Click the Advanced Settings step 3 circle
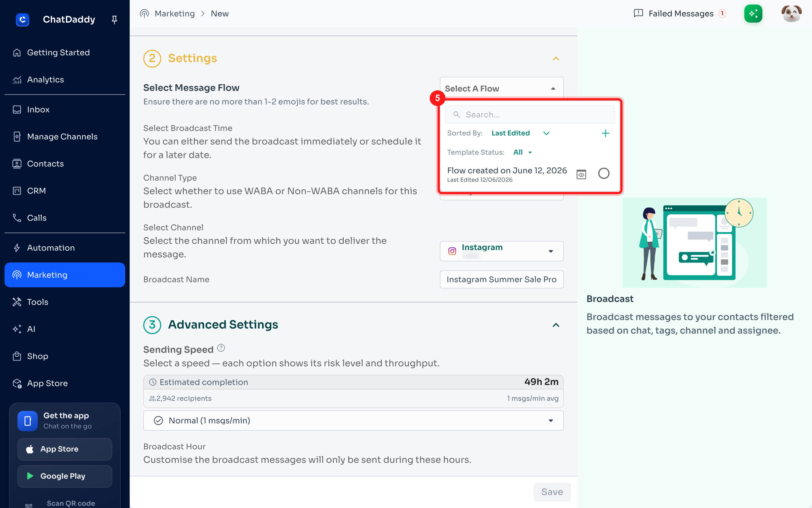The height and width of the screenshot is (508, 812). pos(152,325)
